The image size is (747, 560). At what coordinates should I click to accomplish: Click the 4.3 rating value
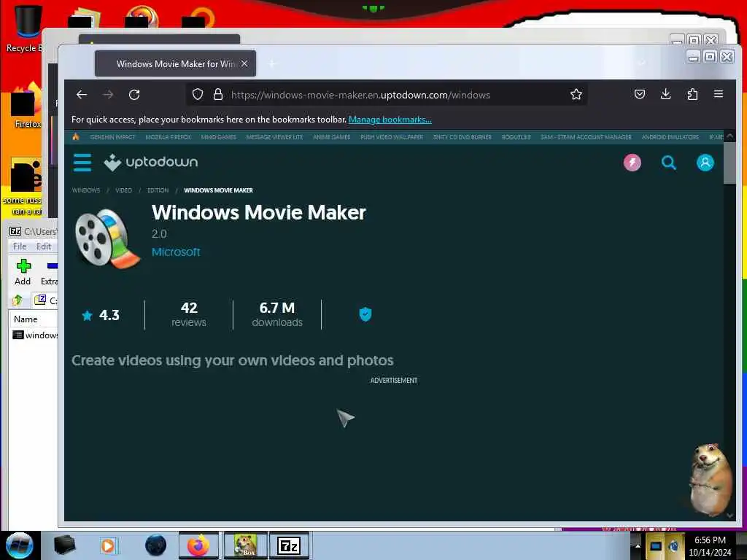pos(109,315)
